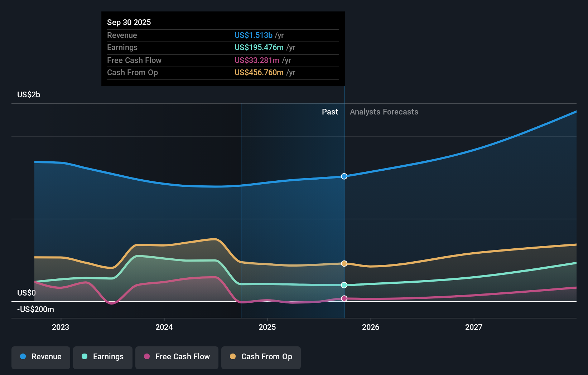Image resolution: width=588 pixels, height=375 pixels.
Task: Toggle the Free Cash Flow legend button
Action: [x=177, y=357]
